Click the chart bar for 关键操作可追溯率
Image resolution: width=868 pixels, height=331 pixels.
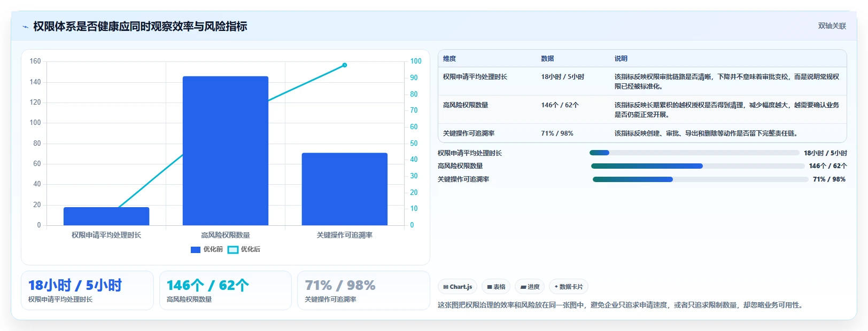coord(345,189)
